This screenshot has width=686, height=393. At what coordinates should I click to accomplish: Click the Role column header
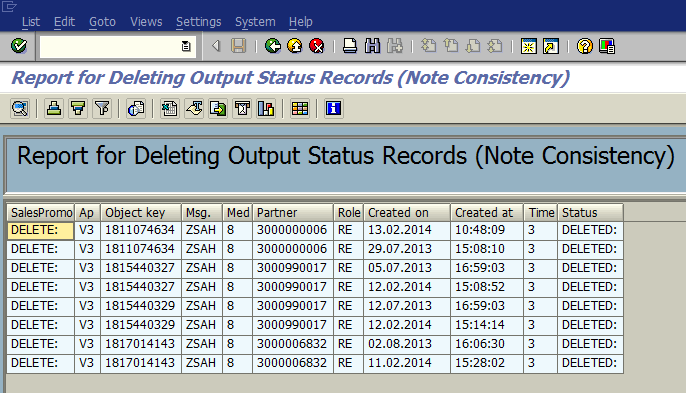point(348,213)
